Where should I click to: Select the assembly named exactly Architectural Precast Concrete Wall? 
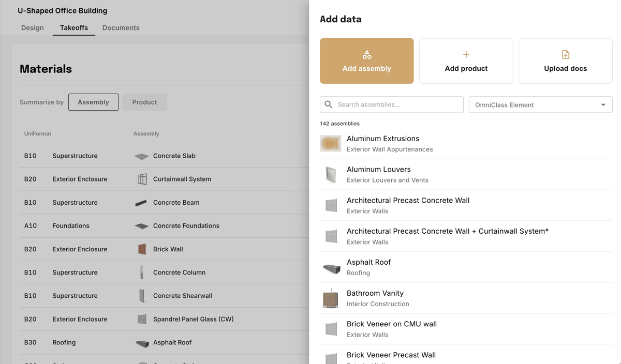[466, 205]
